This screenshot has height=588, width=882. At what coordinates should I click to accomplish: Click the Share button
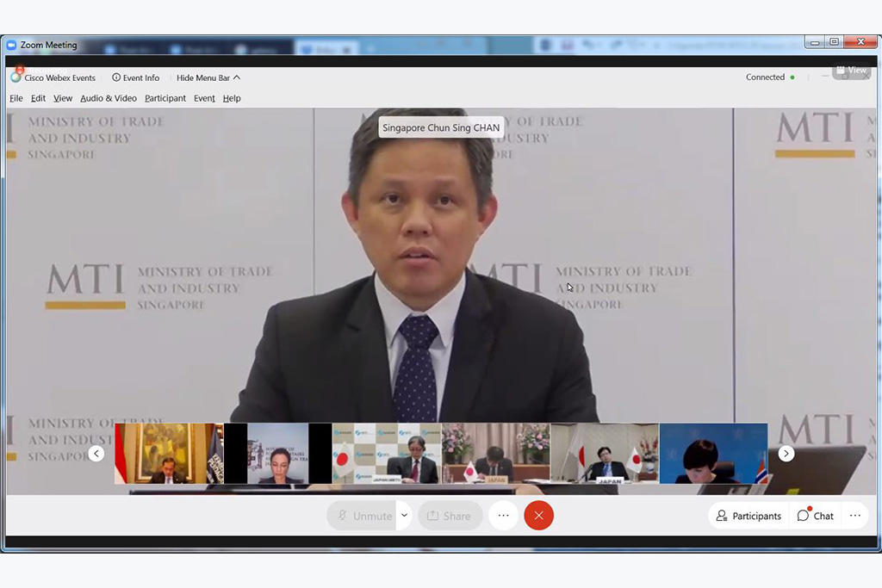click(450, 516)
